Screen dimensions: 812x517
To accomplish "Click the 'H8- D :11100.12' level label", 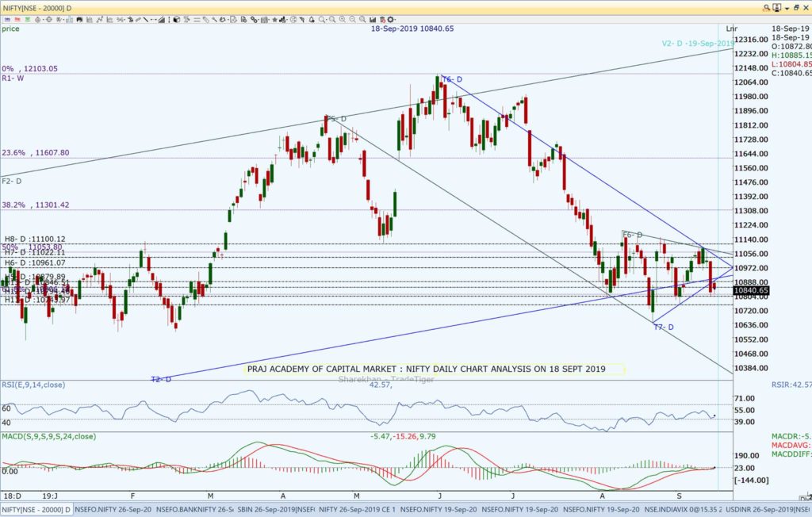I will coord(35,239).
